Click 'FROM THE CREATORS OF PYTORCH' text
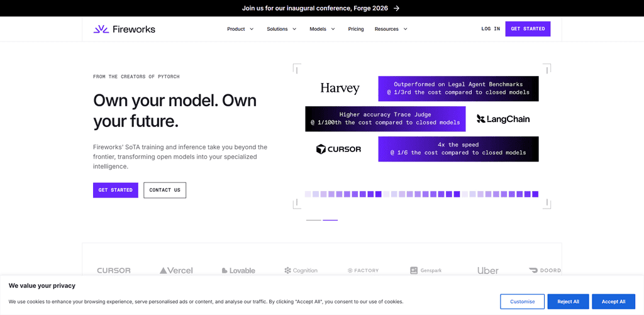 tap(136, 77)
